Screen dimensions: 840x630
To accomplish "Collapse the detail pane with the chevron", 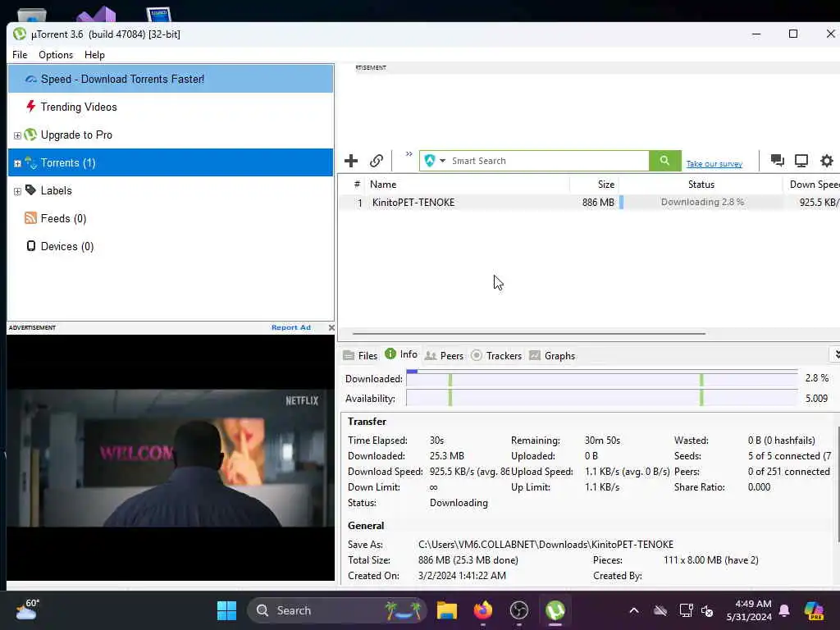I will 836,354.
